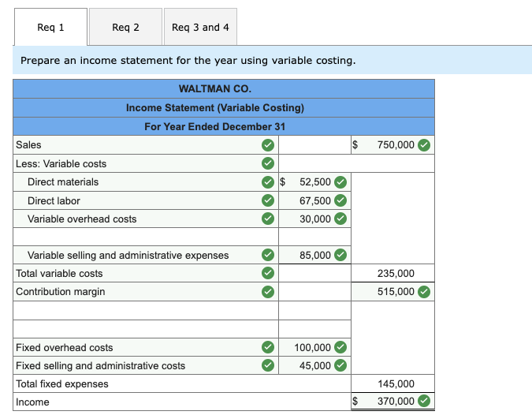Click the checkmark beside Direct labor label
Viewport: 532px width, 415px height.
click(268, 200)
